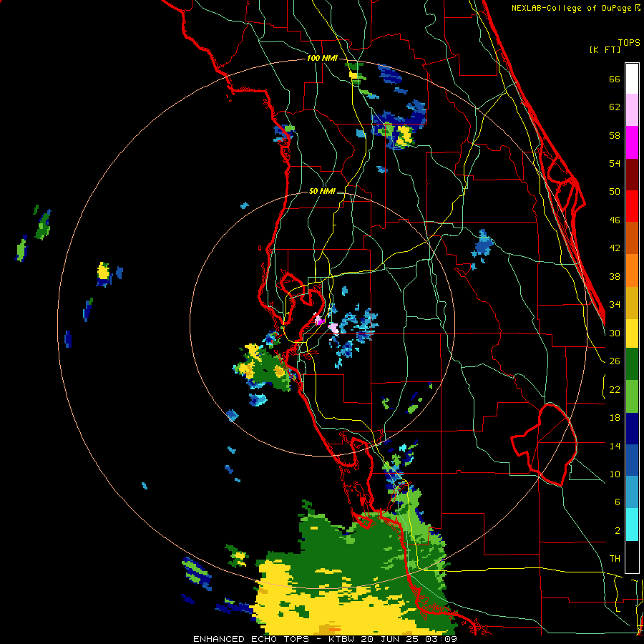Click the NEXLAB-College of DuPage credit text
The height and width of the screenshot is (644, 644).
[x=575, y=8]
